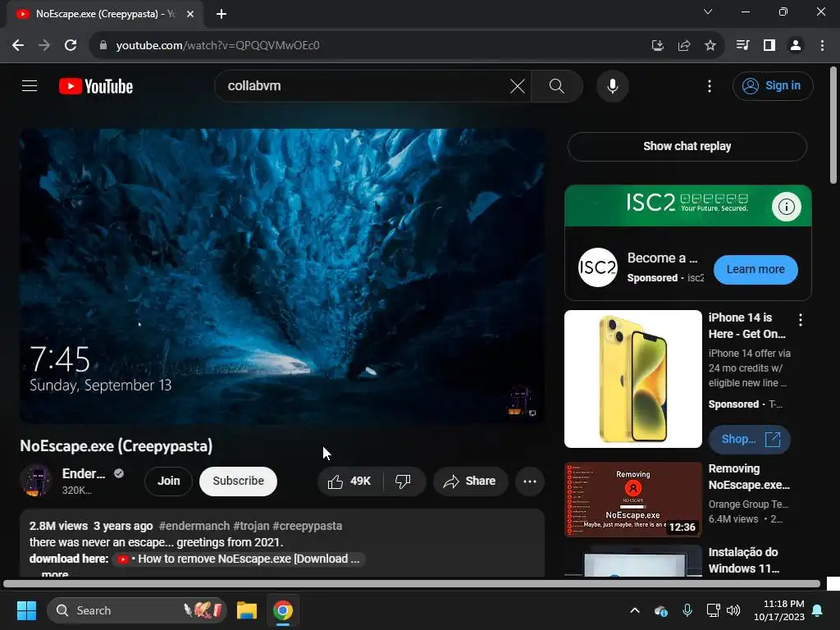Go forward in Chrome
The width and height of the screenshot is (840, 630).
44,45
